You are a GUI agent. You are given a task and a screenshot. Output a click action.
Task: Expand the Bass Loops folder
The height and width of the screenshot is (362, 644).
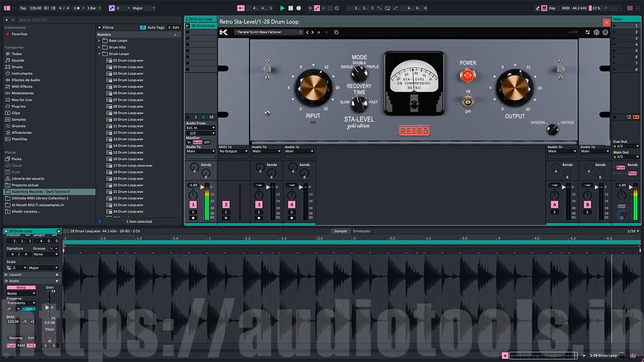tap(100, 41)
